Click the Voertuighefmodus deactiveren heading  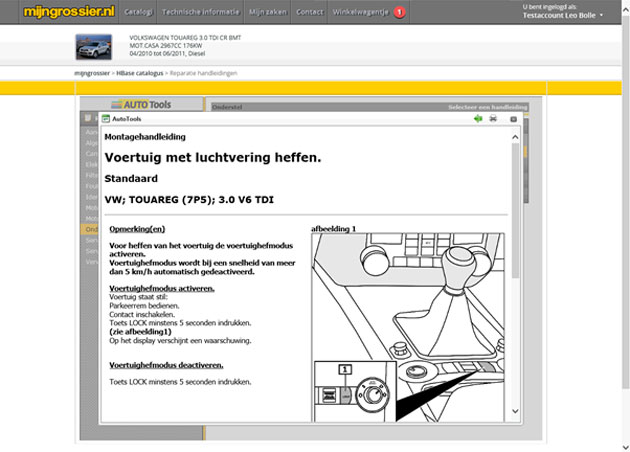coord(166,365)
